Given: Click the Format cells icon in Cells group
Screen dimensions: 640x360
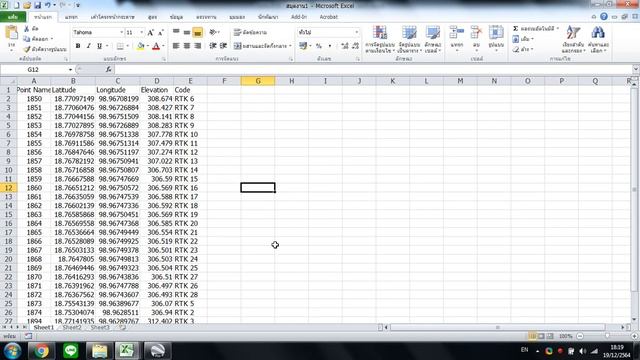Looking at the screenshot, I should click(x=496, y=32).
